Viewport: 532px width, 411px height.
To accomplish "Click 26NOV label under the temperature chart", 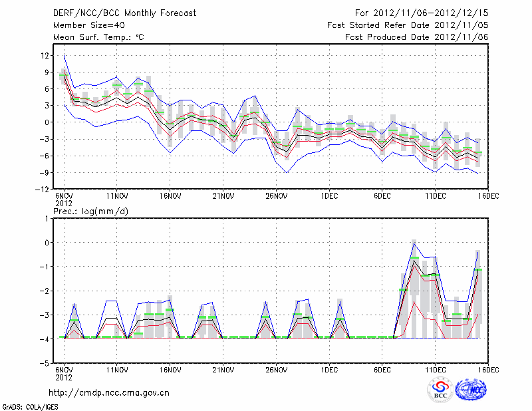I will pyautogui.click(x=276, y=196).
